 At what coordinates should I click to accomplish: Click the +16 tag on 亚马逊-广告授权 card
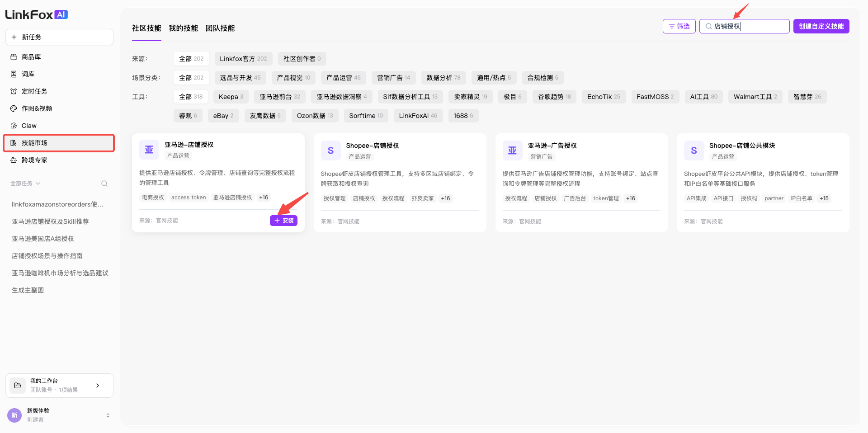631,198
